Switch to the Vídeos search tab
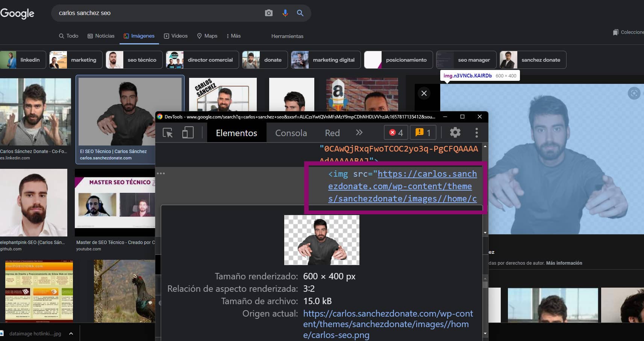Screen dimensions: 644x341 point(176,36)
